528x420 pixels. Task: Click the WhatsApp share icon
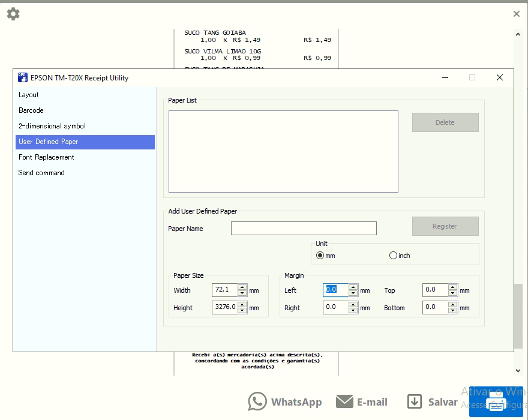point(257,402)
